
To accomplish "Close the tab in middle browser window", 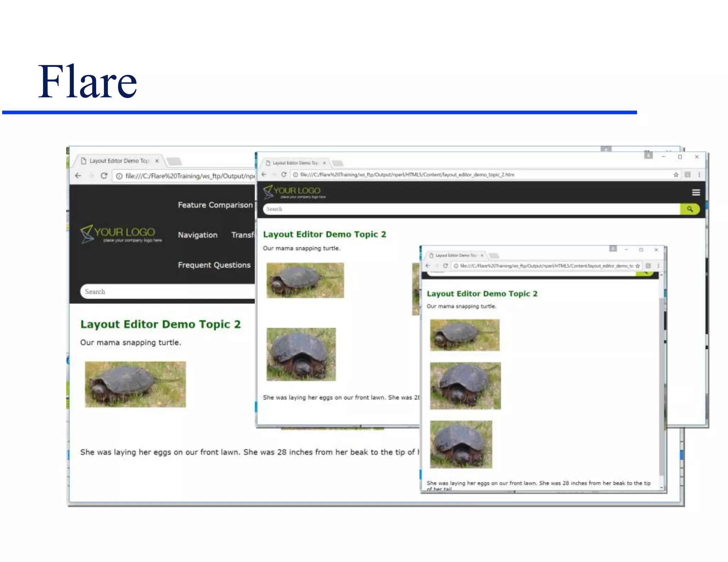I will click(324, 163).
